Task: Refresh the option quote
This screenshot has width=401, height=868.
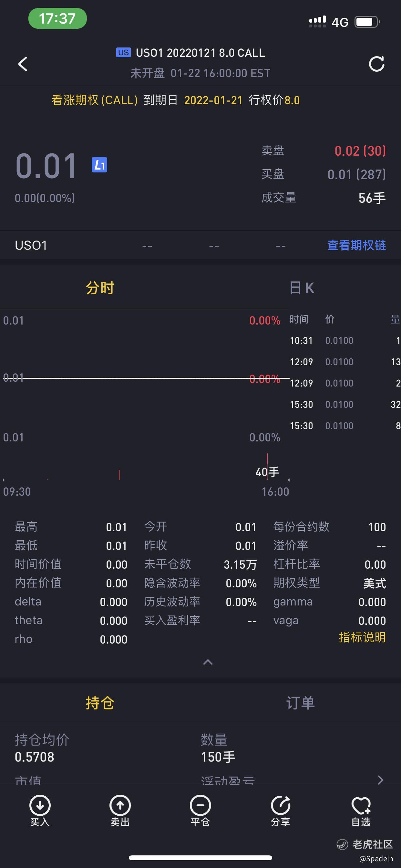Action: click(376, 64)
